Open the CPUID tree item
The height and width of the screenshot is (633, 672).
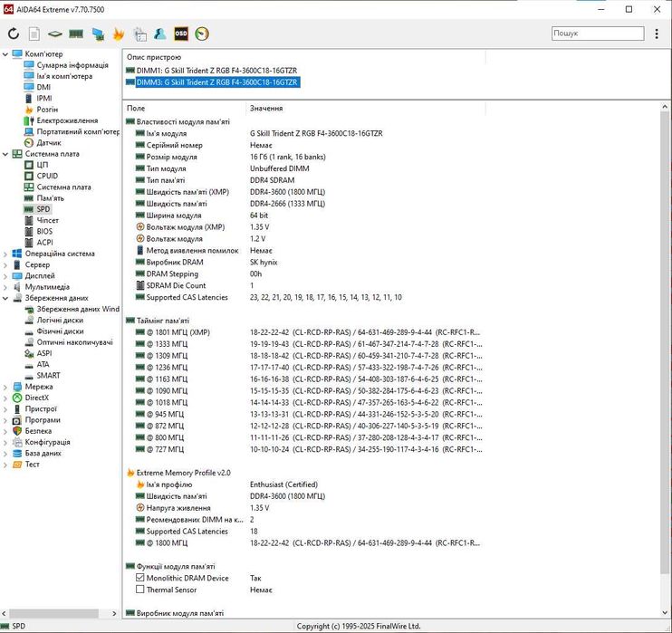[47, 176]
